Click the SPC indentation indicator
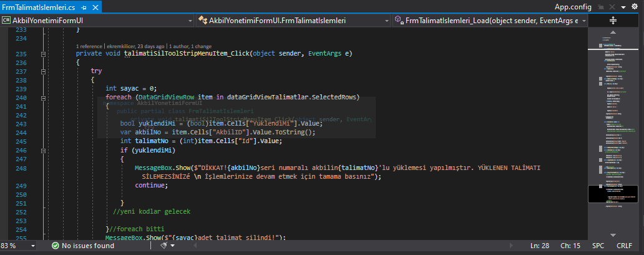 [x=598, y=246]
